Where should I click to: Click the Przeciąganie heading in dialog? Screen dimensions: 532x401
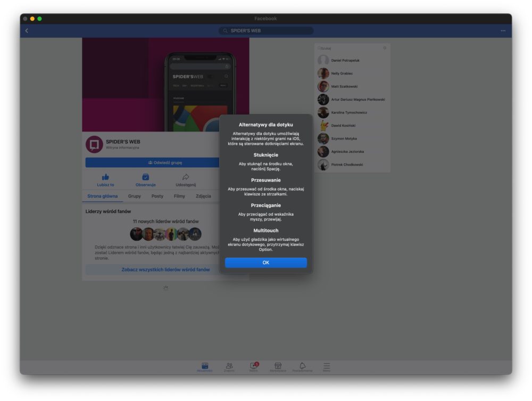(x=265, y=206)
